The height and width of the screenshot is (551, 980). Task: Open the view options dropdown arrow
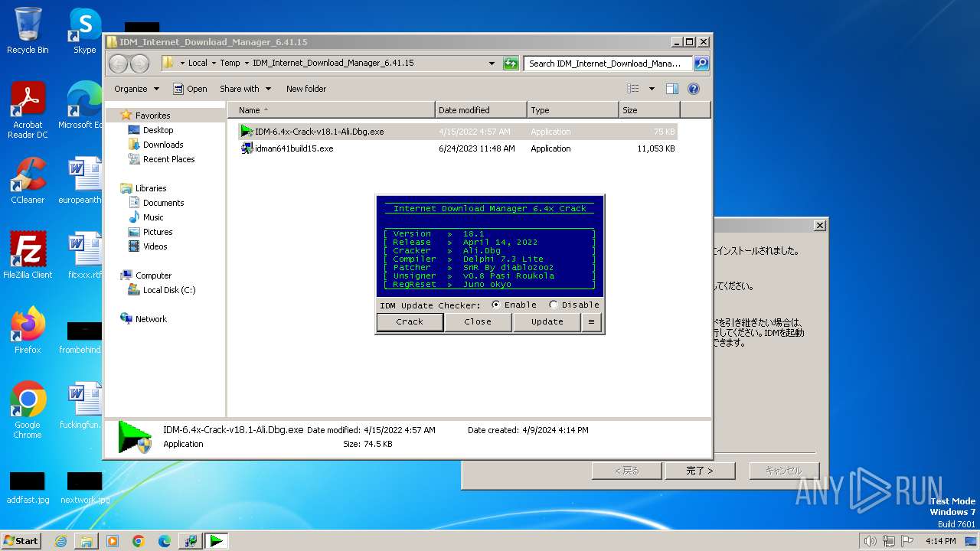click(652, 89)
